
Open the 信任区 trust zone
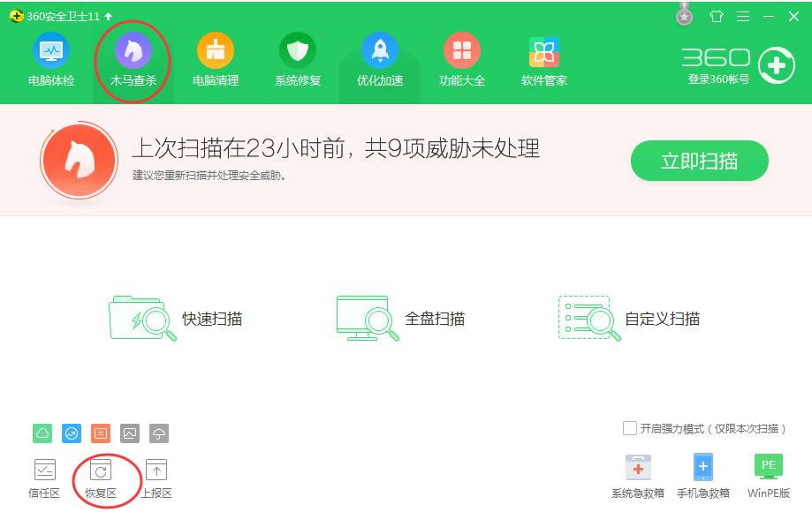(x=44, y=479)
